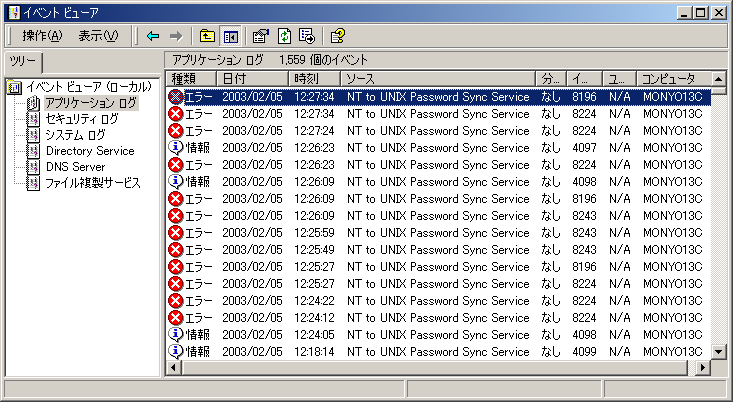733x402 pixels.
Task: Click the vertical scrollbar down arrow
Action: click(719, 351)
